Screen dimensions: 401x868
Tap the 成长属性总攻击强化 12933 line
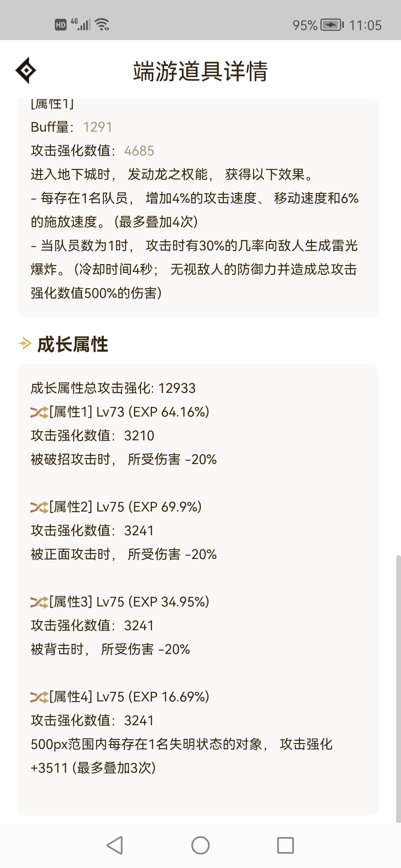[113, 388]
